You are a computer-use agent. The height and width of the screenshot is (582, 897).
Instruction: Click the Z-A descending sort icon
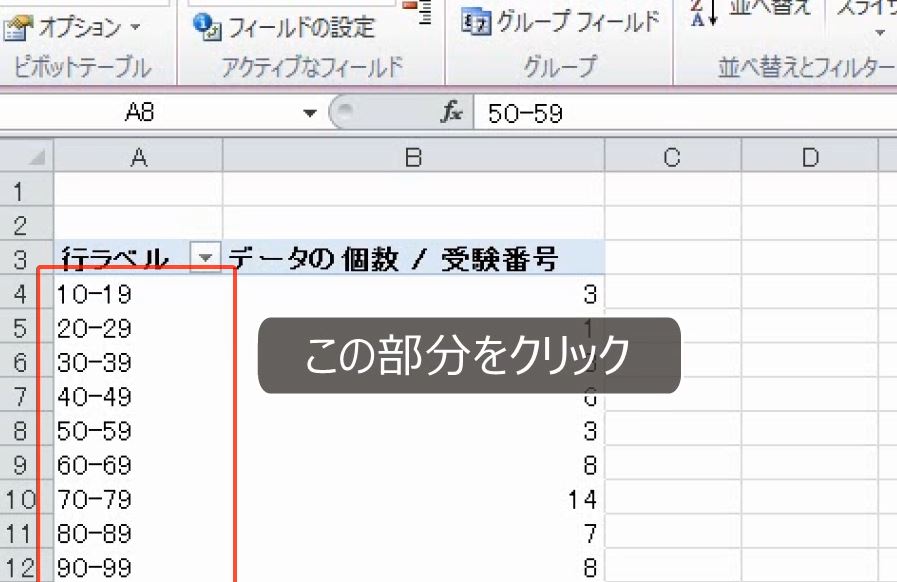[702, 13]
